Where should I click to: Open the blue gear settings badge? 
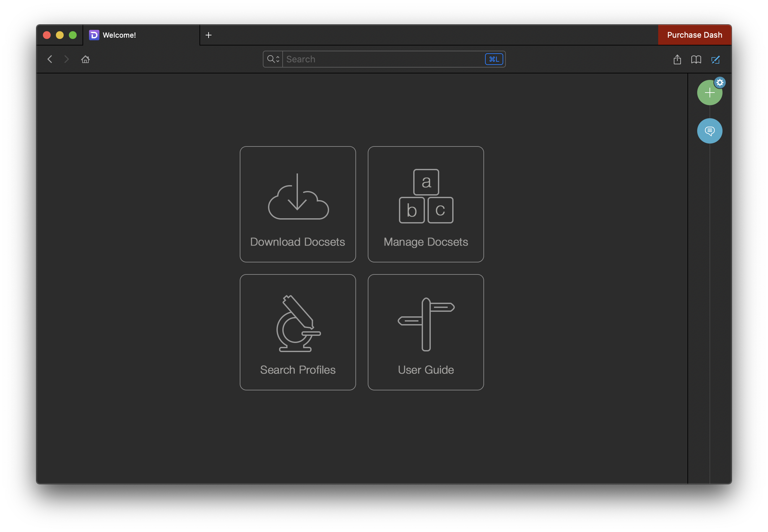(x=720, y=82)
